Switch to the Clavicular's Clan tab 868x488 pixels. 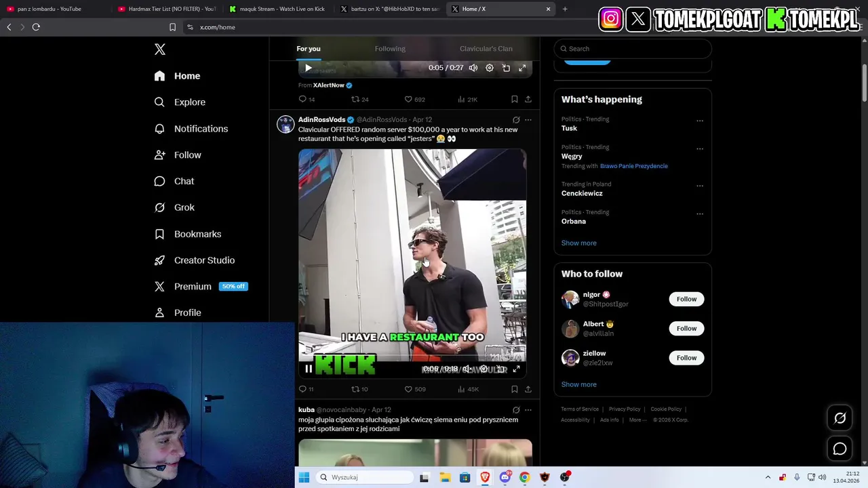(x=486, y=49)
